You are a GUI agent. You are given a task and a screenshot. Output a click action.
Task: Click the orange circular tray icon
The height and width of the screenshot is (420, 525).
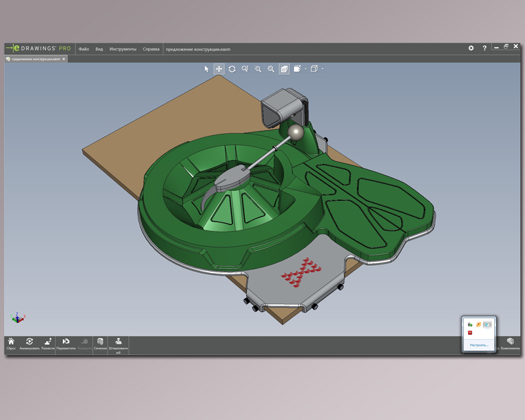pyautogui.click(x=479, y=324)
